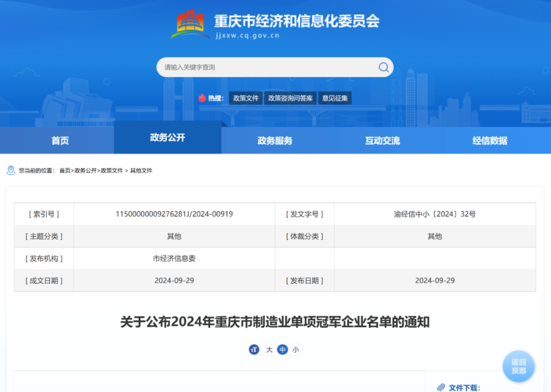This screenshot has width=551, height=392.
Task: Open the 政务服务 navigation tab
Action: coord(275,141)
